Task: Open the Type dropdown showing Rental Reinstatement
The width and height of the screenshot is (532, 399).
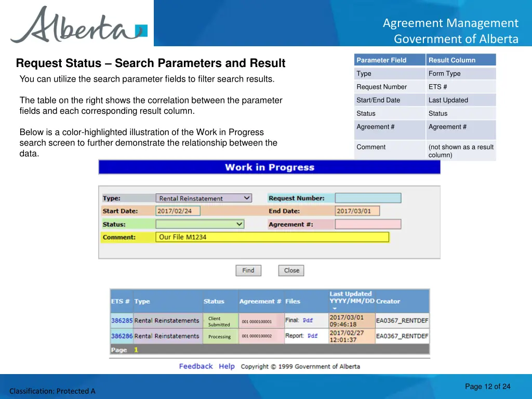Action: tap(204, 198)
